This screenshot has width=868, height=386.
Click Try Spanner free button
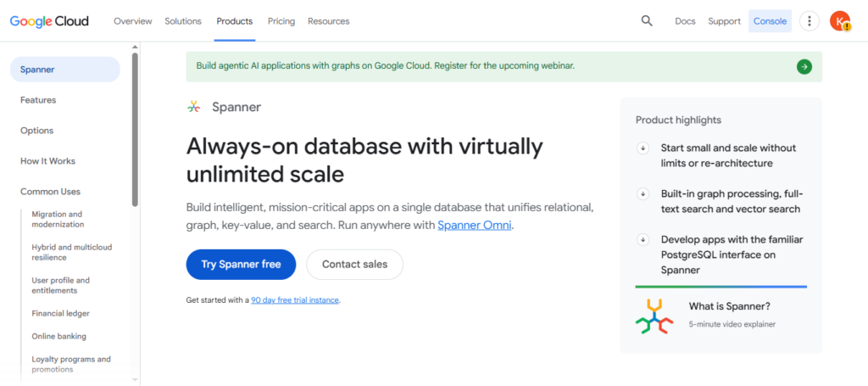point(241,264)
